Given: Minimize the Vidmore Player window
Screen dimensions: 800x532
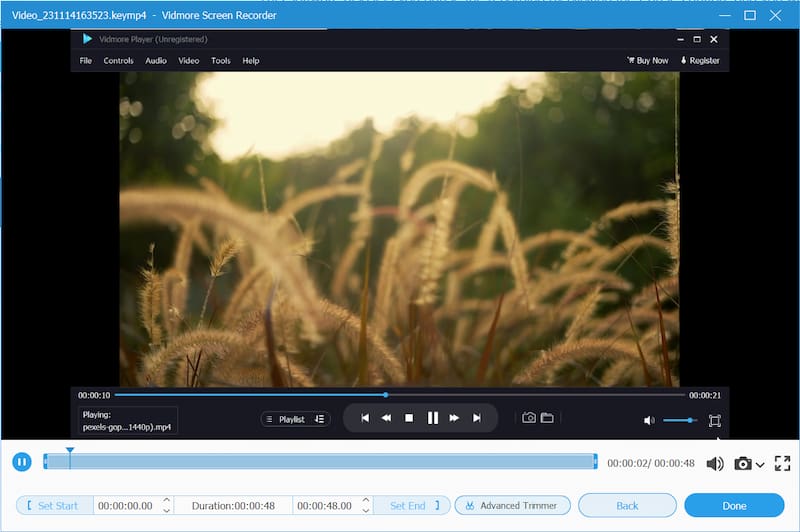Looking at the screenshot, I should pos(680,39).
